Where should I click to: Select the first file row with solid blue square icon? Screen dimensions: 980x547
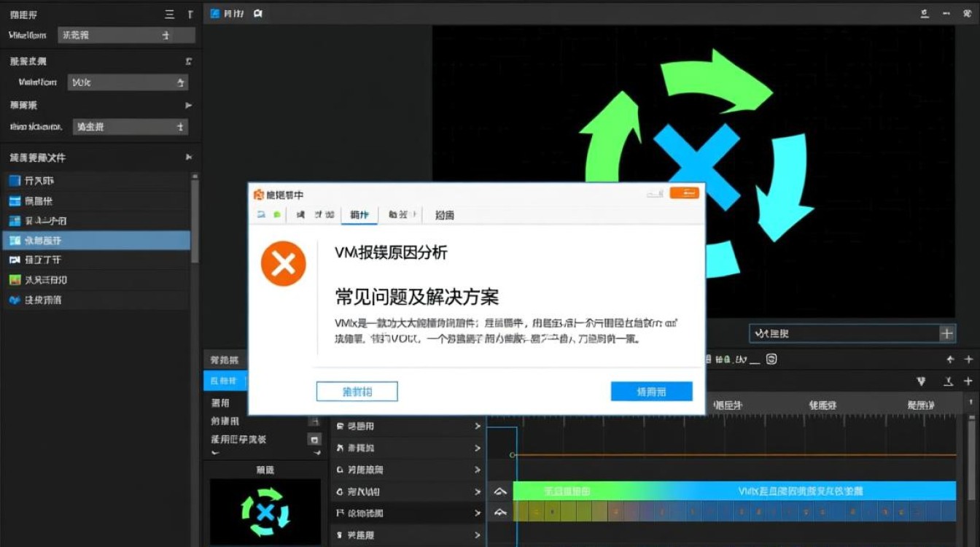(96, 180)
